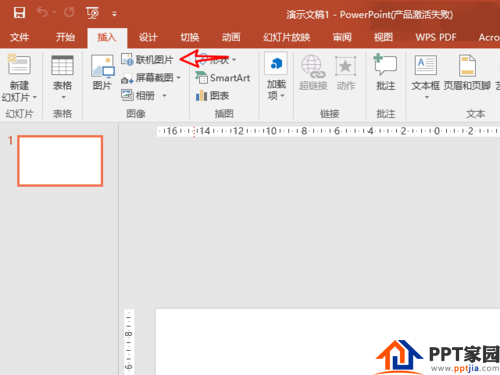Click the Save icon in the title bar
The height and width of the screenshot is (375, 500).
coord(19,13)
